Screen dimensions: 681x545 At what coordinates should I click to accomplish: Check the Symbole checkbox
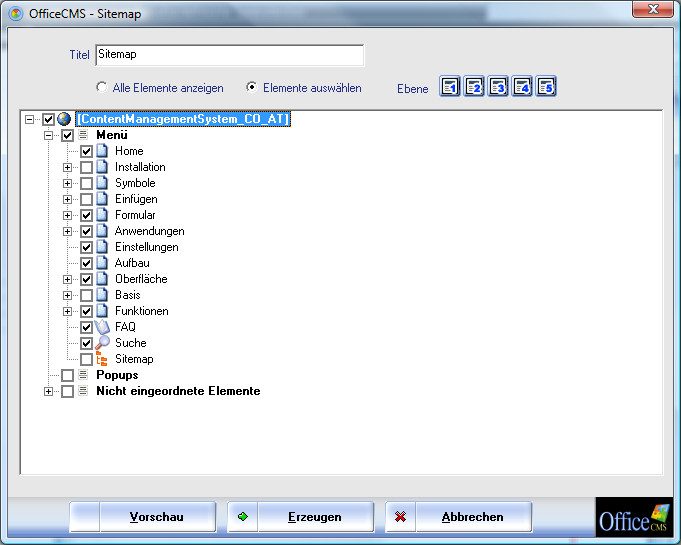[86, 184]
